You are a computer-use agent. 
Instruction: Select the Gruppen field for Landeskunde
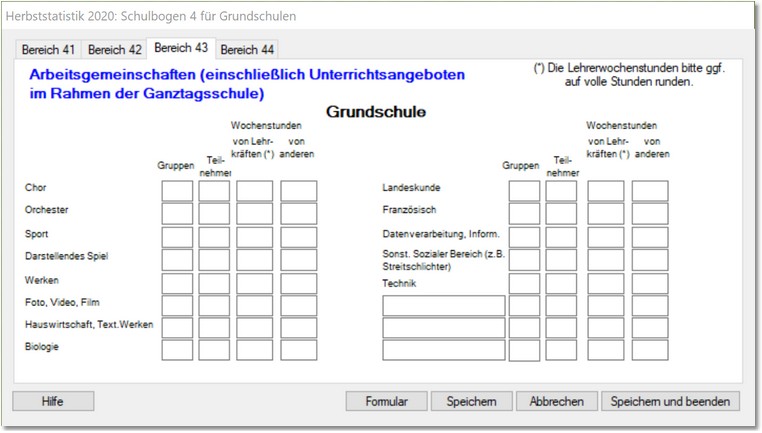point(524,191)
